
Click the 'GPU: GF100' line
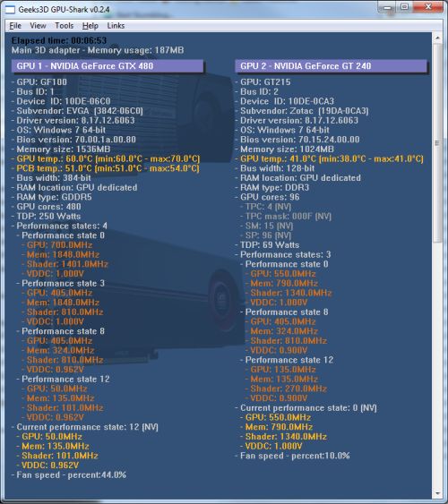click(39, 82)
